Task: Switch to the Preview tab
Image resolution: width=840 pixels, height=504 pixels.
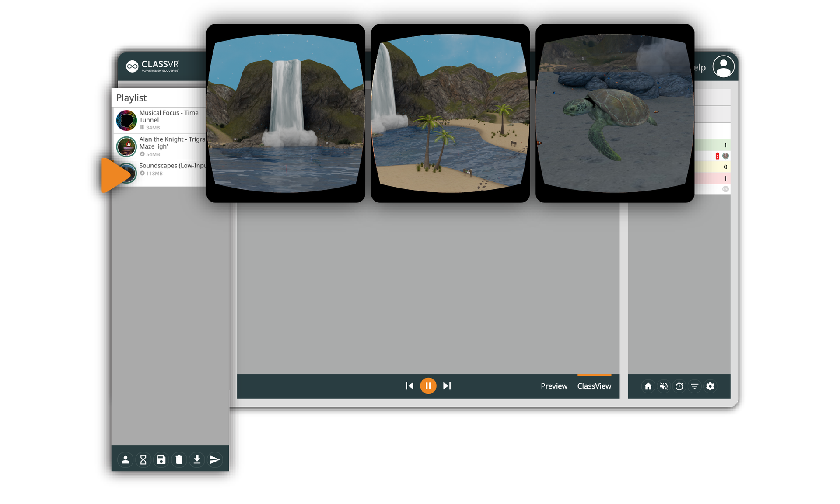Action: tap(553, 386)
